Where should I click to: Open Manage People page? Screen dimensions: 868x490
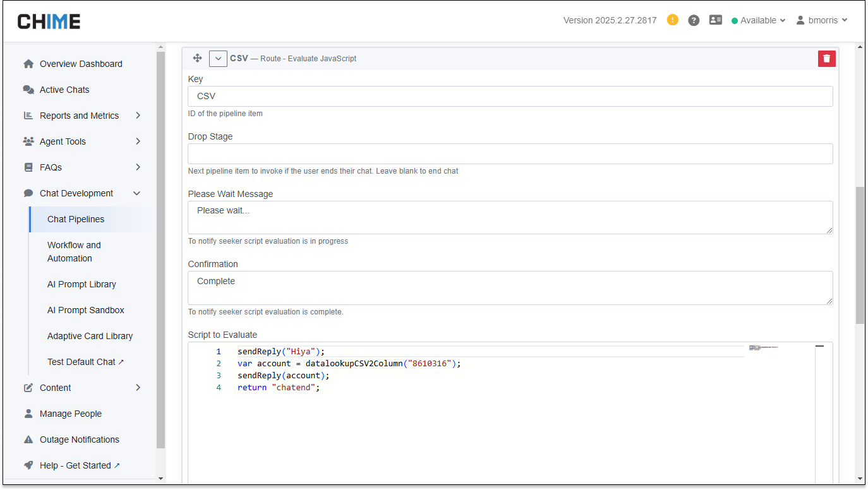click(x=71, y=414)
